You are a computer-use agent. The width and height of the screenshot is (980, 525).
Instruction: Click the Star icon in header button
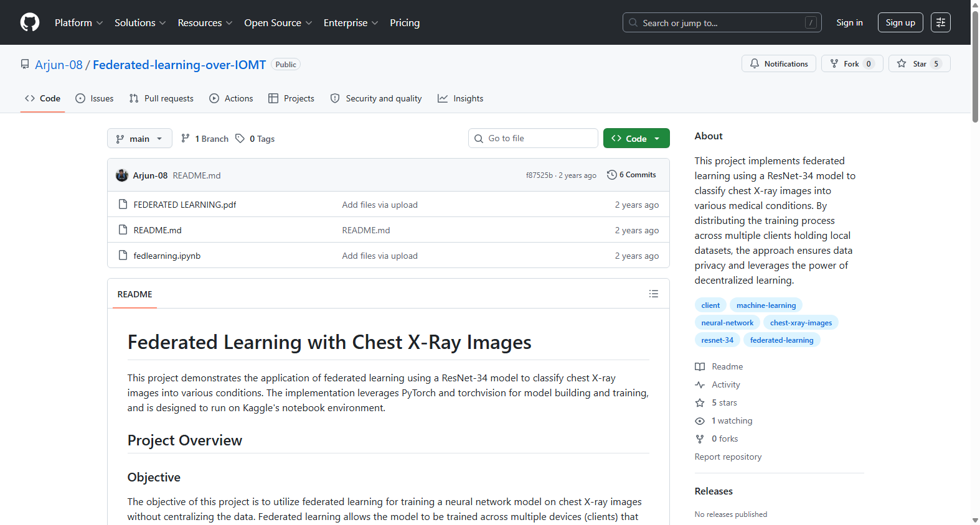click(x=902, y=63)
